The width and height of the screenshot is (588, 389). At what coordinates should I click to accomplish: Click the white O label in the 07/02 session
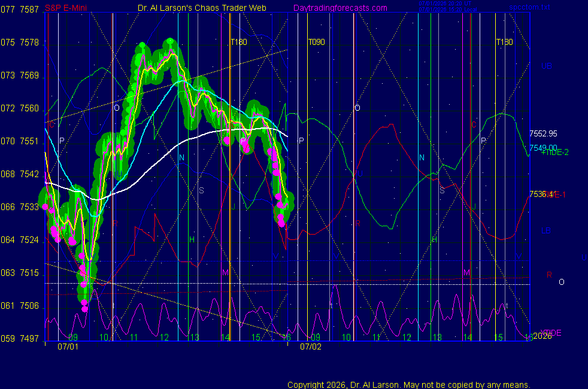pyautogui.click(x=357, y=108)
